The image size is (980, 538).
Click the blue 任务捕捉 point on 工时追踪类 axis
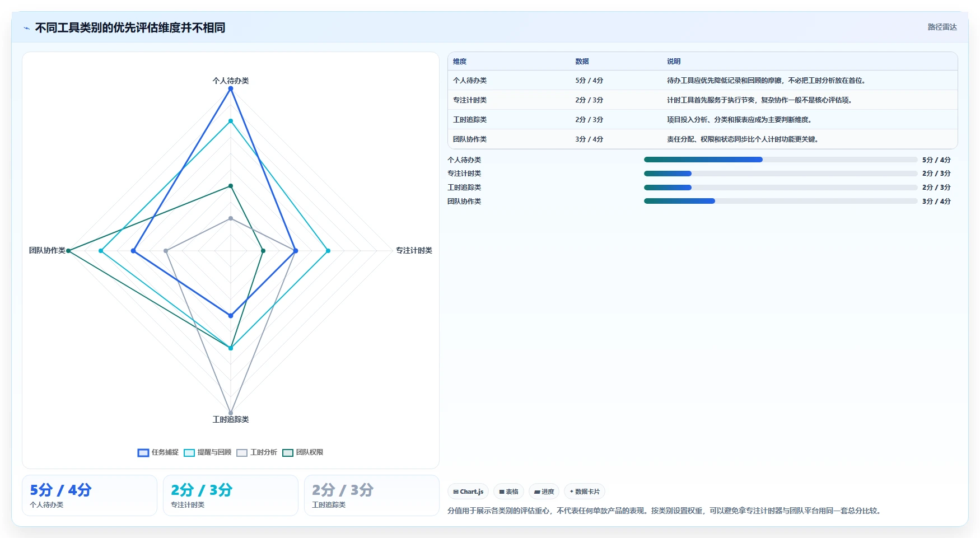(x=231, y=316)
